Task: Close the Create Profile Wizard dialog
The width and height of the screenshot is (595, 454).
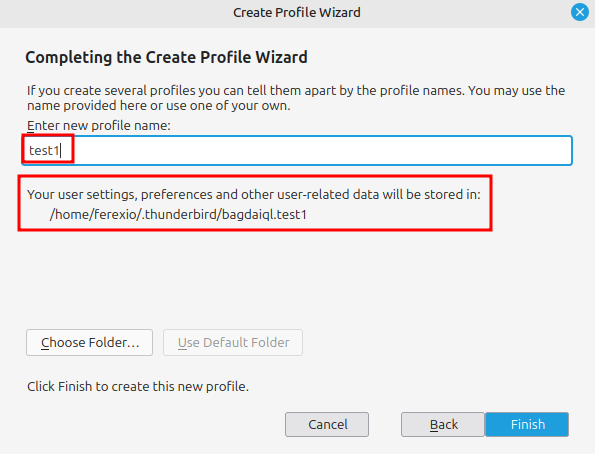Action: click(x=579, y=12)
